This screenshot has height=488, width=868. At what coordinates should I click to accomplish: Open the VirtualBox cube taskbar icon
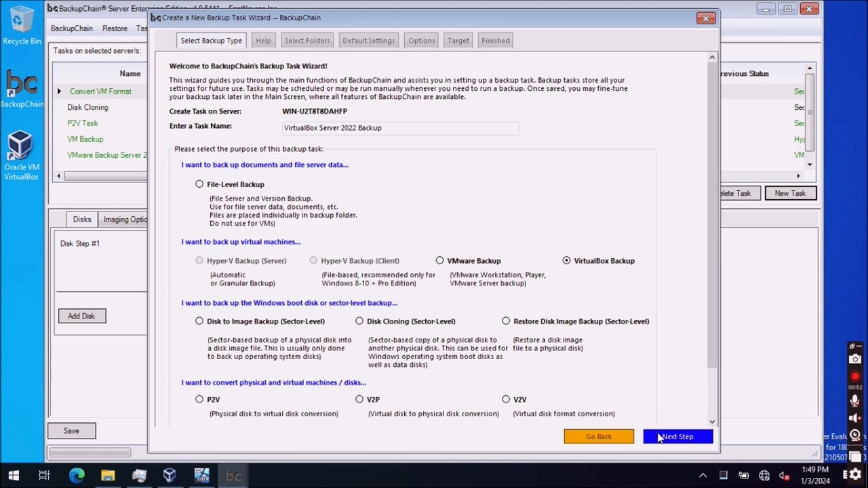[170, 475]
